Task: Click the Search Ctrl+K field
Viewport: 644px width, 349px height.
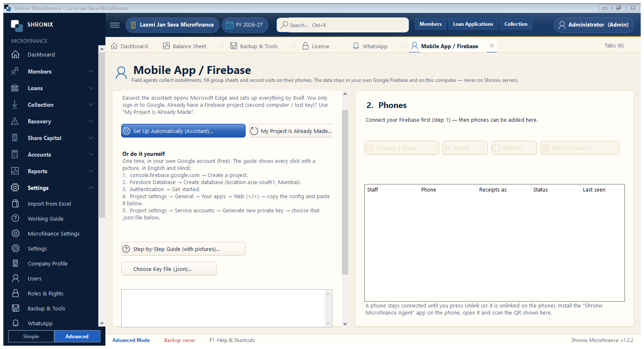Action: tap(343, 25)
